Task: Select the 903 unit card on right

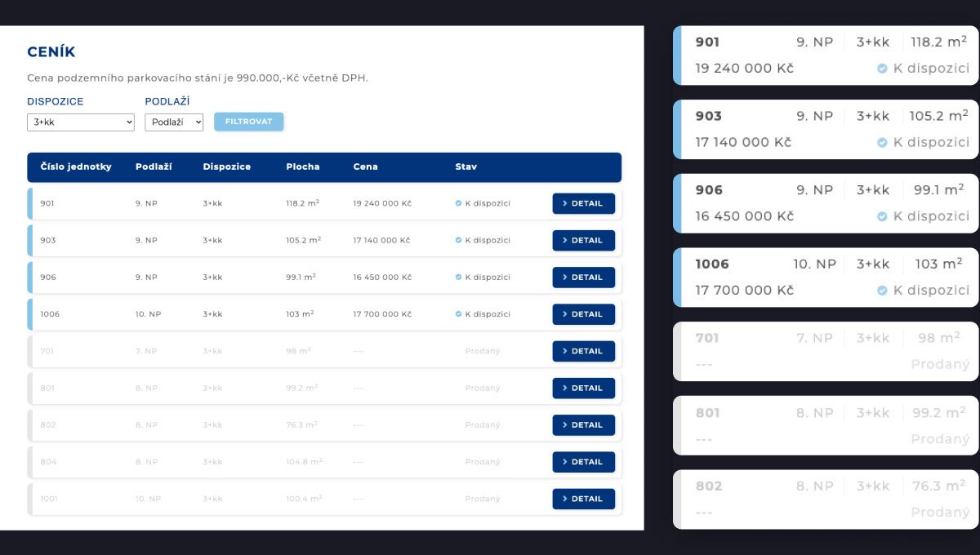Action: [825, 129]
